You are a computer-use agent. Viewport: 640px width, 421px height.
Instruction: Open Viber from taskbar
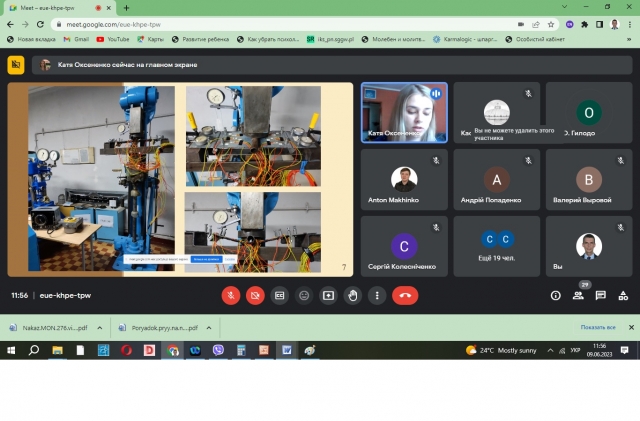pos(218,350)
